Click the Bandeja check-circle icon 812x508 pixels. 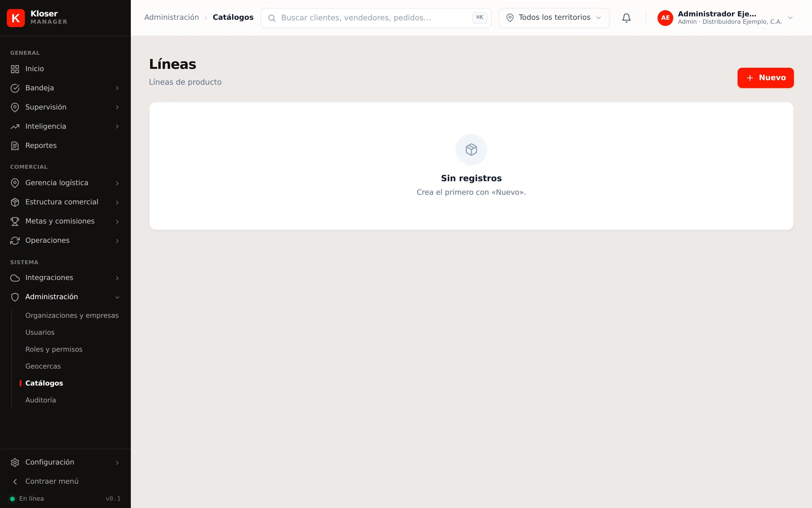[x=15, y=88]
